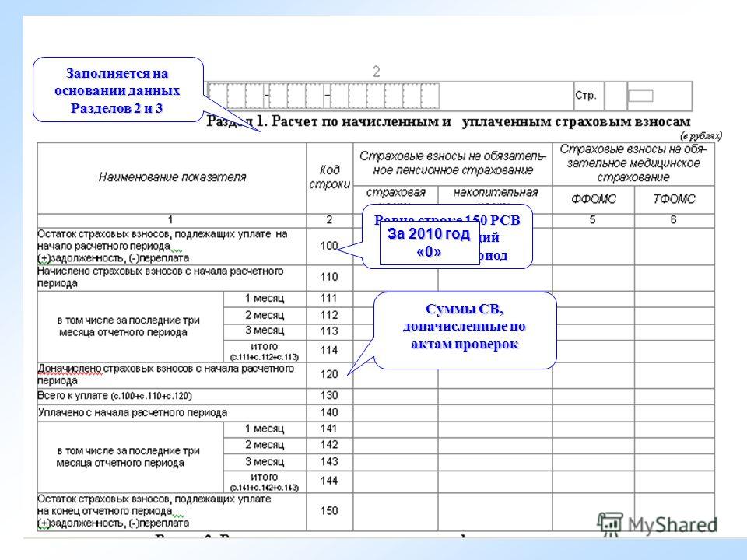Click the label 'Остаток страховых взносов... на конец отчетного периода'
747x560 pixels.
click(155, 512)
